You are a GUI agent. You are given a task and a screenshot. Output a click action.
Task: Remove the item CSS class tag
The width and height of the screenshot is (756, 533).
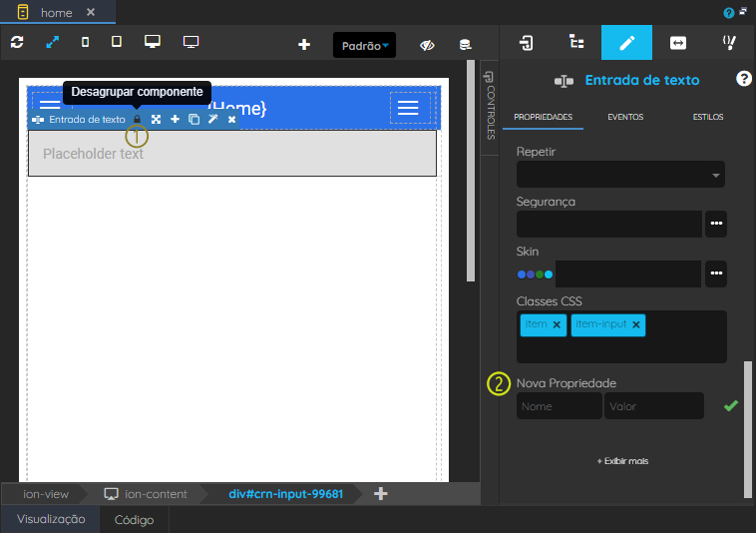[557, 324]
